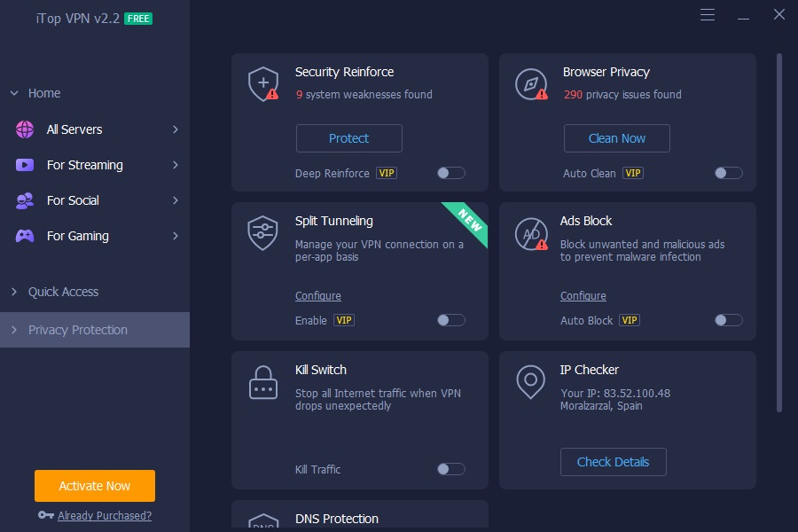Click the vertical scrollbar on the right

tap(779, 232)
